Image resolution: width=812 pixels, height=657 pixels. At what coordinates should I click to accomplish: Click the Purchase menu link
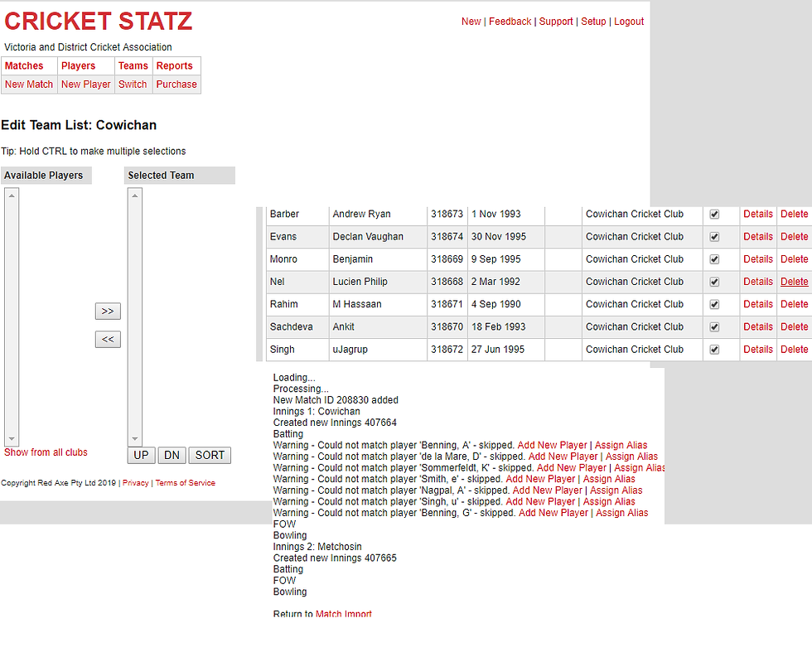point(176,85)
